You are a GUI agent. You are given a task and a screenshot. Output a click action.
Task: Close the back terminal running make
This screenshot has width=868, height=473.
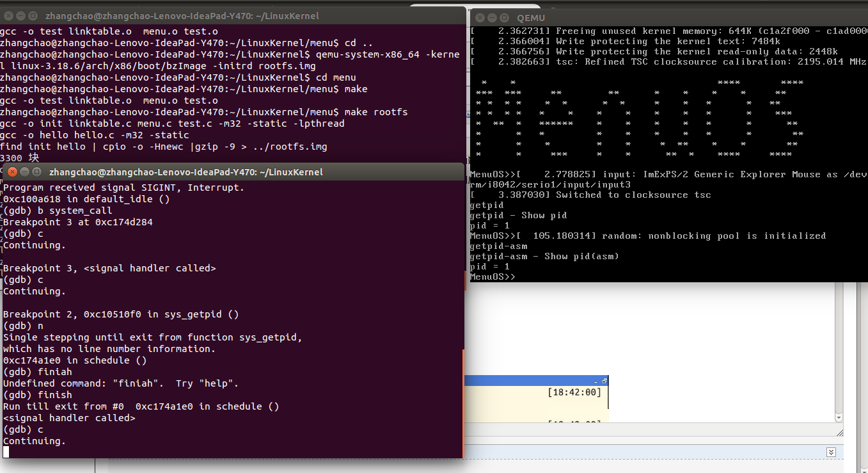[8, 15]
